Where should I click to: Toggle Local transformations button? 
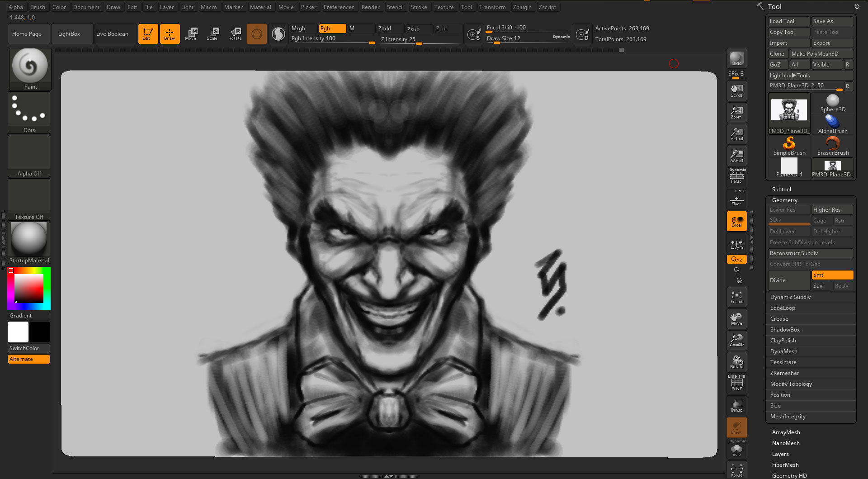click(x=736, y=222)
